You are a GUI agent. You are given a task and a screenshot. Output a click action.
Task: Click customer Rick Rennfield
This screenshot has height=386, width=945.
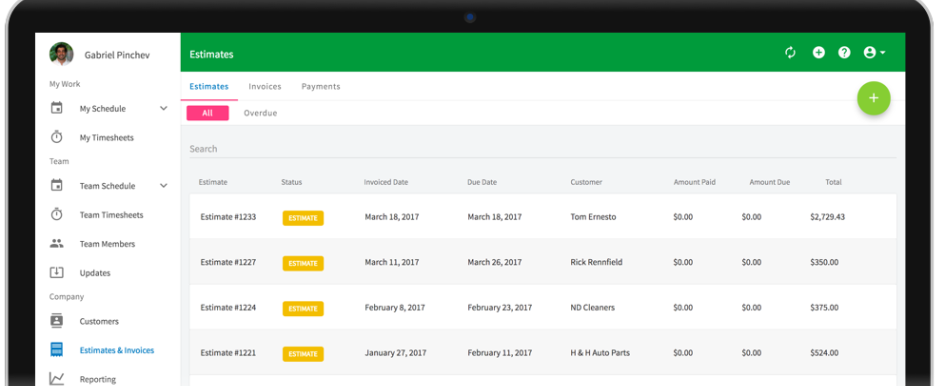tap(597, 262)
